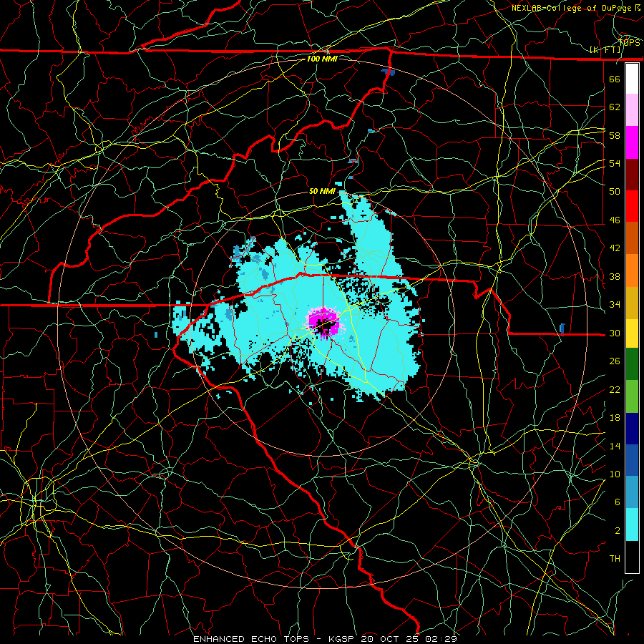Click the 2 value on the scale
Viewport: 644px width, 644px height.
pyautogui.click(x=618, y=531)
